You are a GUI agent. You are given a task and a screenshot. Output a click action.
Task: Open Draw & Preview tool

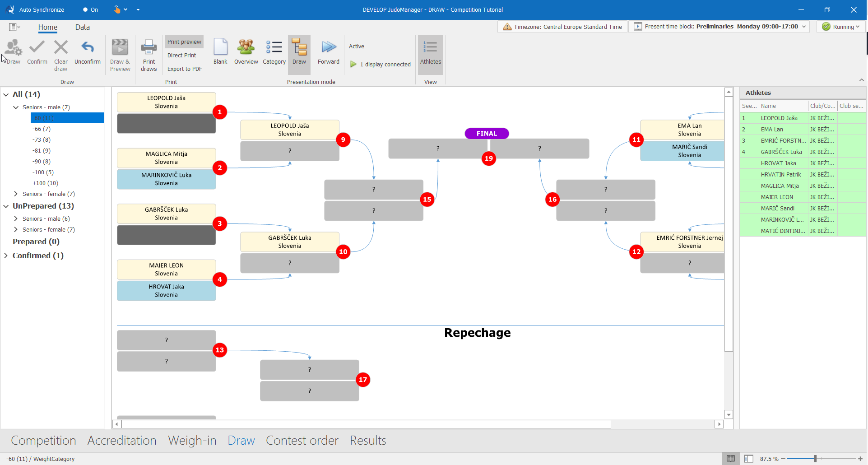coord(120,55)
